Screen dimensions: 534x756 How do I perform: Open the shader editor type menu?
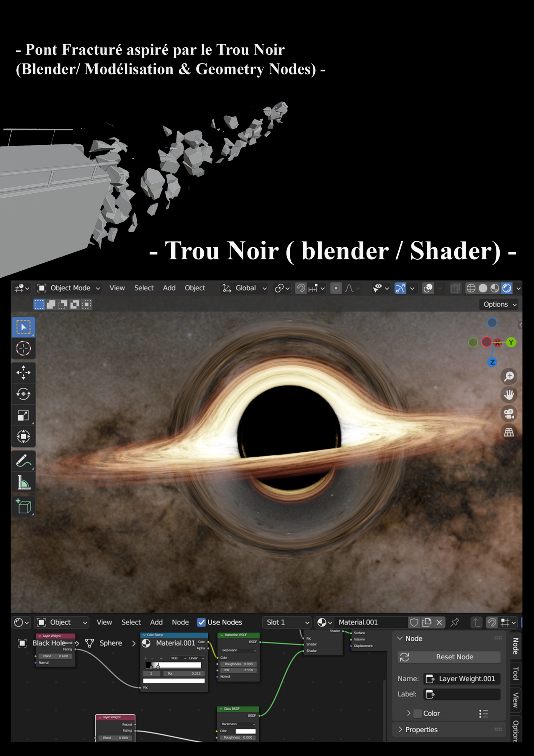(22, 622)
